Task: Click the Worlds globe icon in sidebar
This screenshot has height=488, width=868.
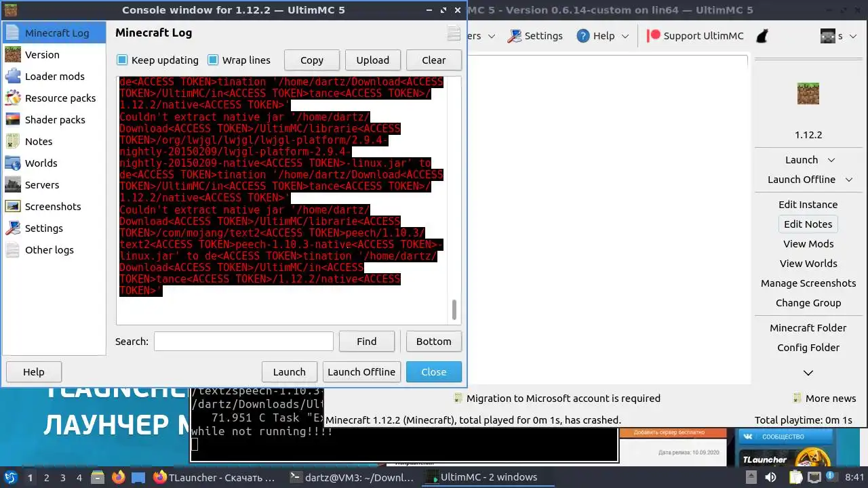Action: click(x=13, y=163)
